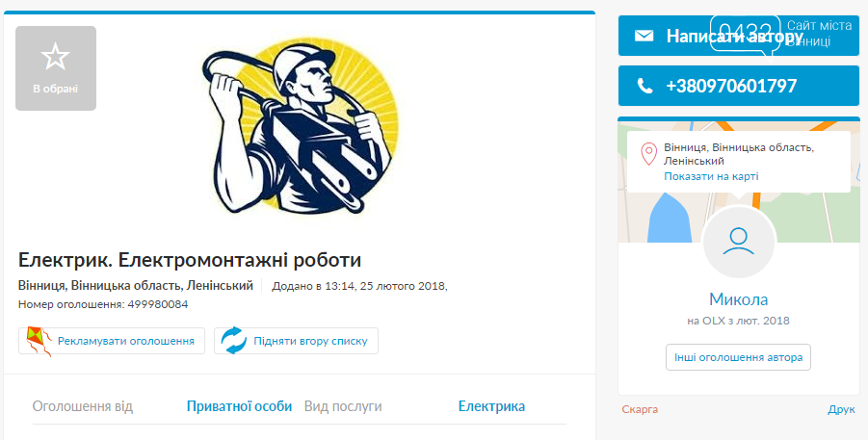Image resolution: width=868 pixels, height=440 pixels.
Task: Click the Скарга complaint link
Action: 640,409
